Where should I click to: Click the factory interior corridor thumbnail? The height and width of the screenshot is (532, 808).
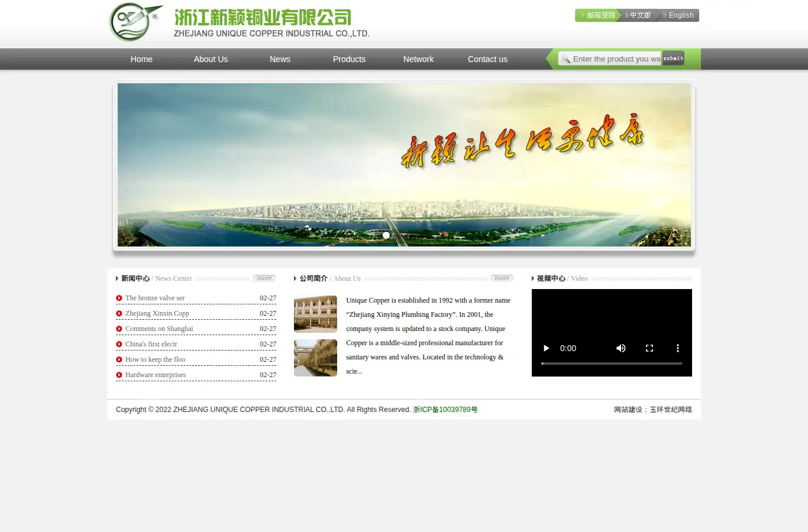(315, 358)
